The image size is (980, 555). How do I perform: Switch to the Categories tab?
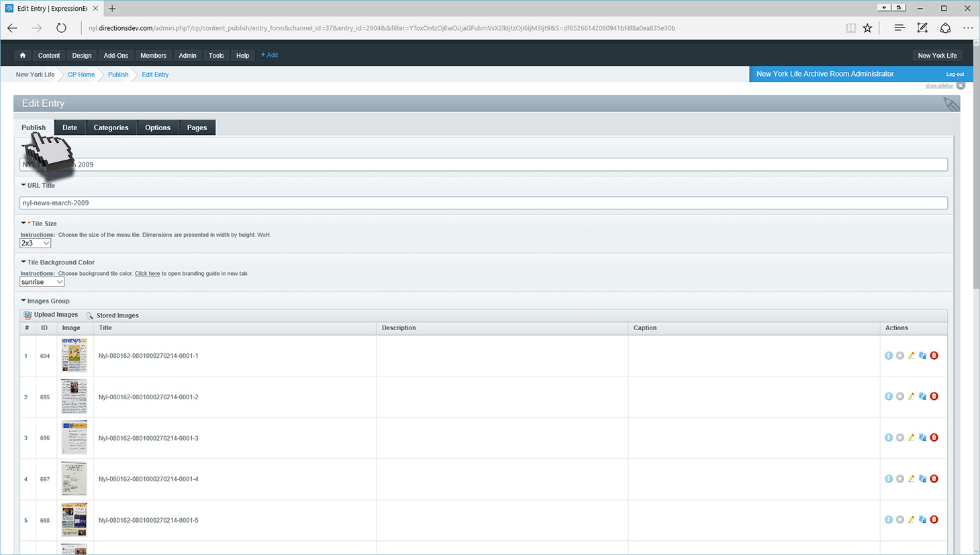111,128
